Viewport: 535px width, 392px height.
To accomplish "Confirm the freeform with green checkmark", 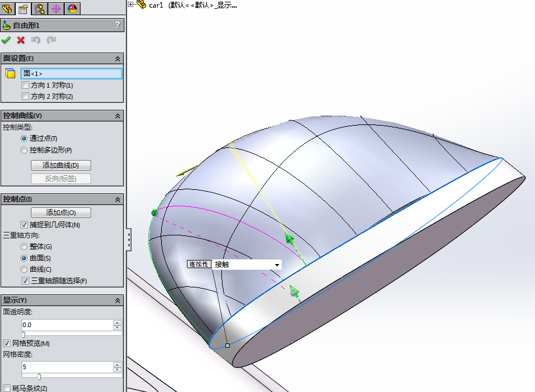I will coord(6,40).
